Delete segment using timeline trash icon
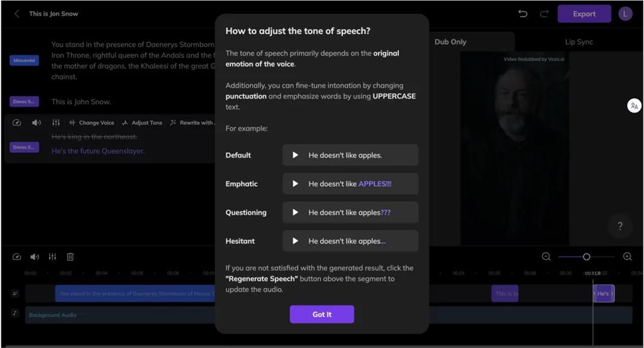 tap(70, 256)
